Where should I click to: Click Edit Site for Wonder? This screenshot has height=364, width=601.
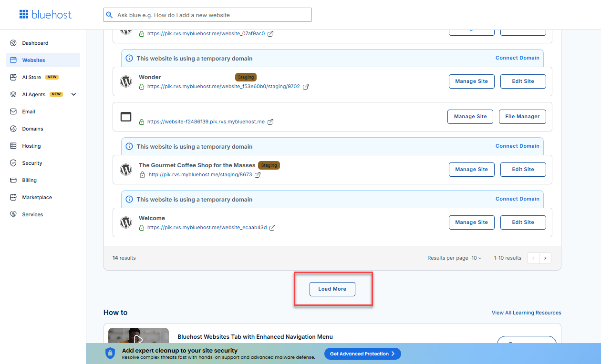[523, 81]
